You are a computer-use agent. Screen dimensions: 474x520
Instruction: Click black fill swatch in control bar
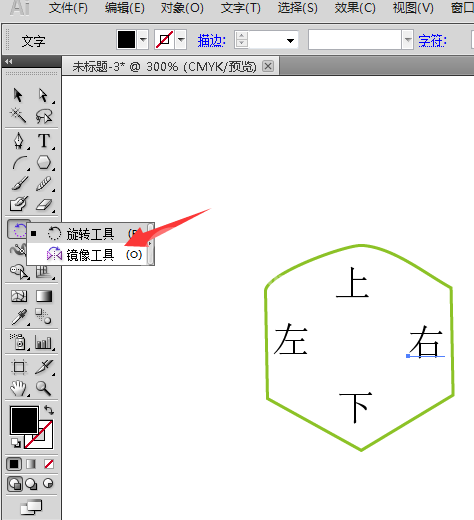[126, 40]
